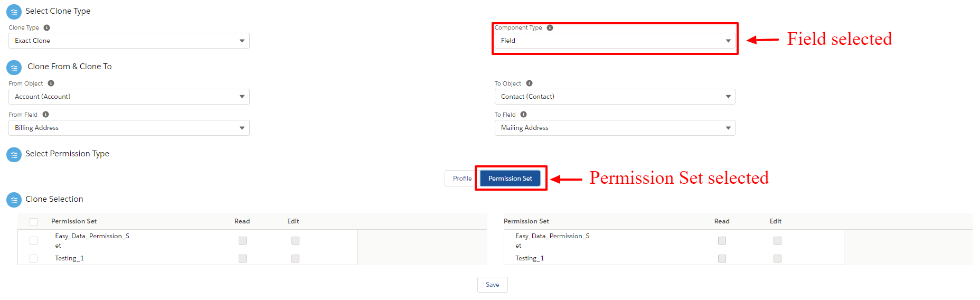Open the Component Type dropdown showing Field
This screenshot has height=300, width=980.
[615, 41]
